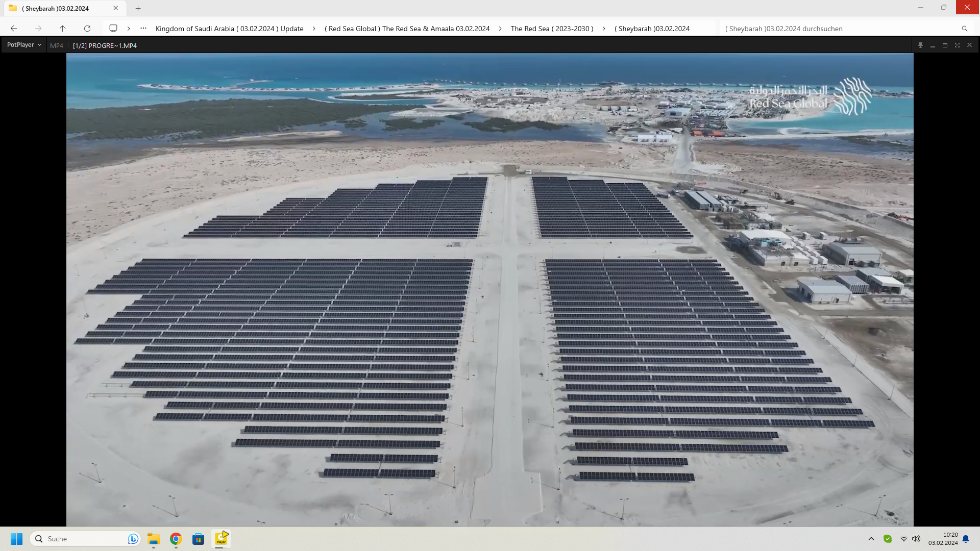Screen dimensions: 980x551
Task: Navigate up one folder level
Action: point(63,29)
